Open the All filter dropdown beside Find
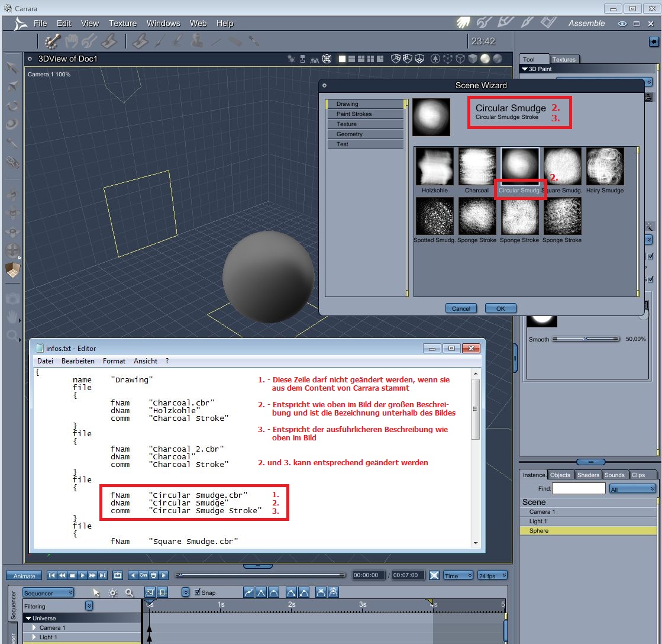Screen dimensions: 662x644 pyautogui.click(x=632, y=488)
